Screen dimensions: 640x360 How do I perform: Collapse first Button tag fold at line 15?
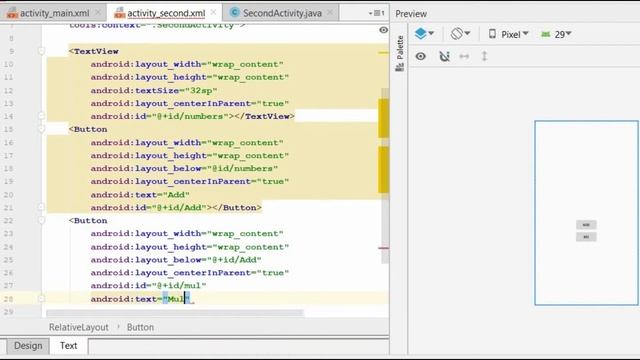41,129
